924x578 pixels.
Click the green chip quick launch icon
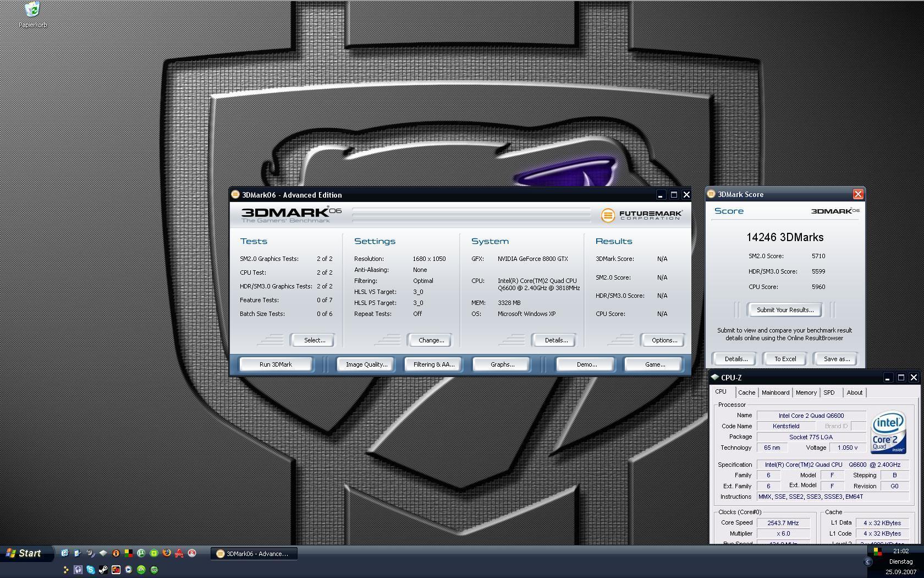point(154,553)
